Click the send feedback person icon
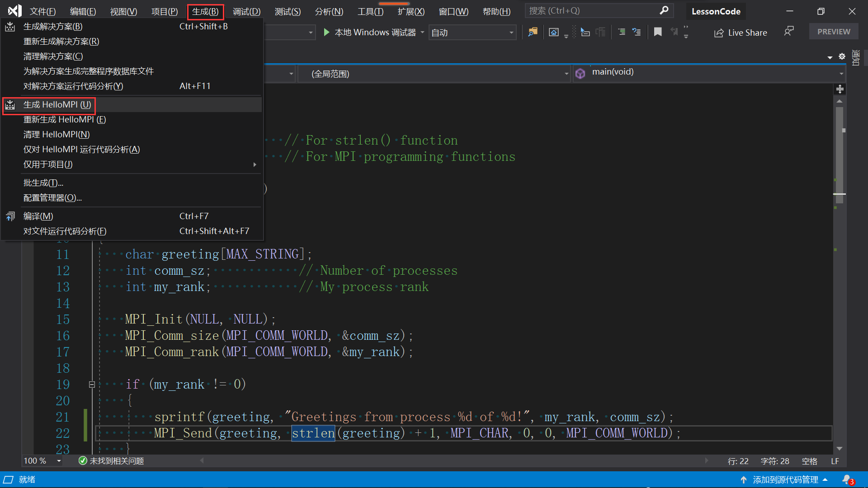This screenshot has width=868, height=488. [x=788, y=32]
